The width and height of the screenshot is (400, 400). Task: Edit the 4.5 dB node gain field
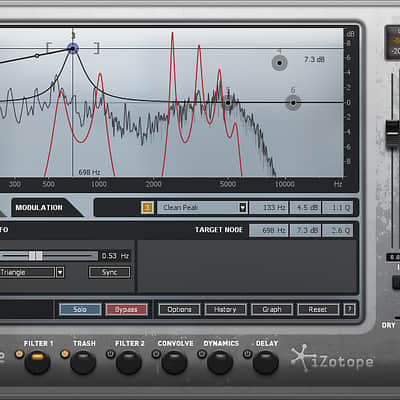pos(306,207)
